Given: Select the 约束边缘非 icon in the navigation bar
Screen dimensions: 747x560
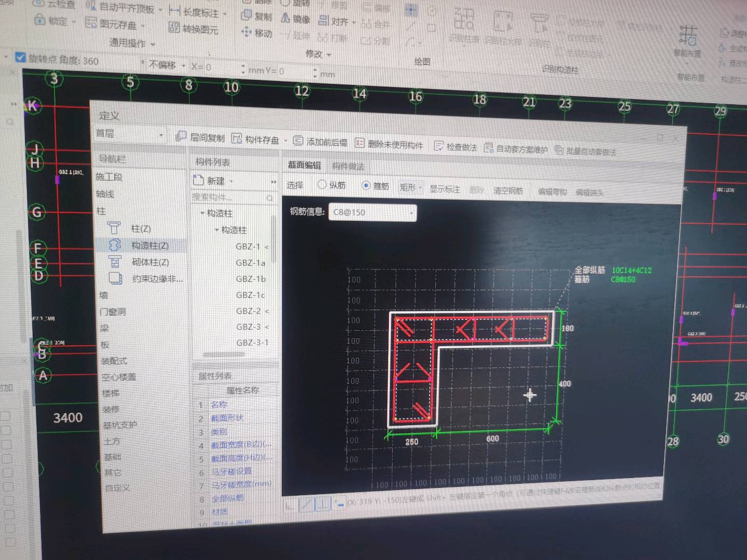Looking at the screenshot, I should coord(116,278).
